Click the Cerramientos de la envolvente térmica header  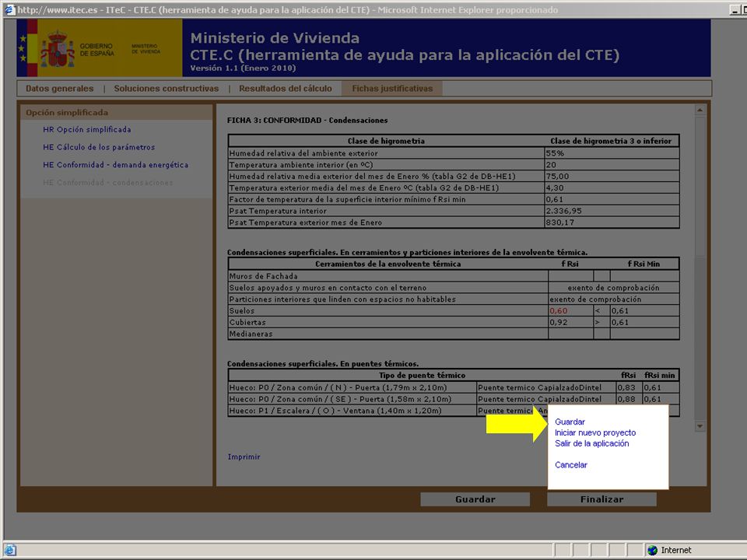(388, 264)
